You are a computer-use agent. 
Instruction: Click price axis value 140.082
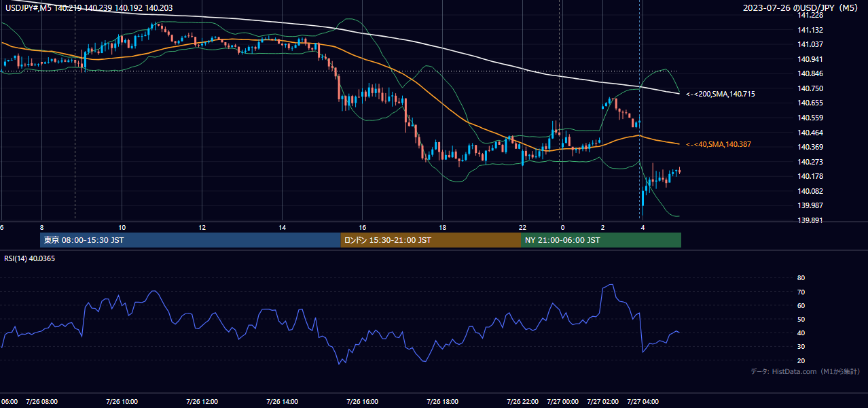point(810,191)
